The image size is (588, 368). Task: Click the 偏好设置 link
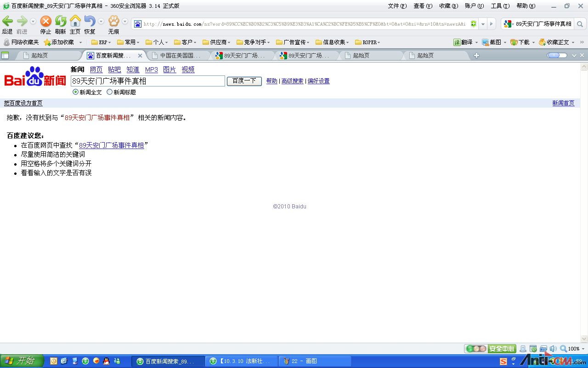pyautogui.click(x=319, y=81)
